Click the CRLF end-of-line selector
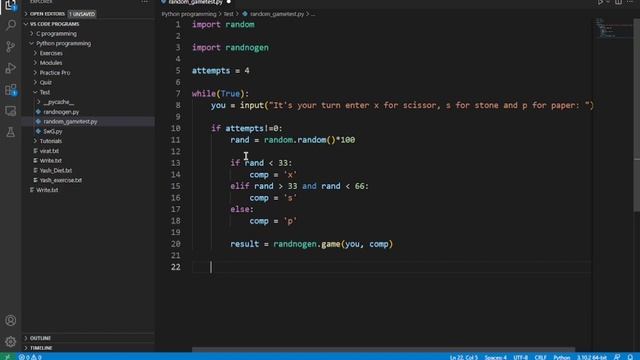Viewport: 640px width, 360px height. coord(540,357)
